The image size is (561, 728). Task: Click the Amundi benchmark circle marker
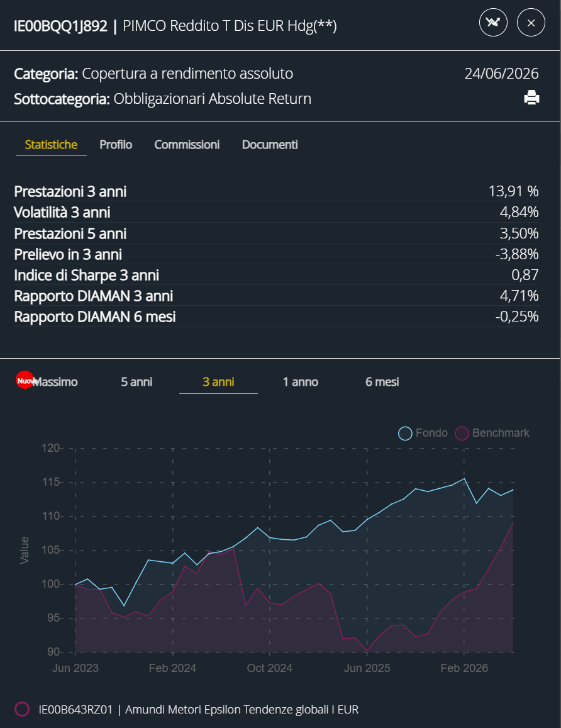[x=22, y=709]
